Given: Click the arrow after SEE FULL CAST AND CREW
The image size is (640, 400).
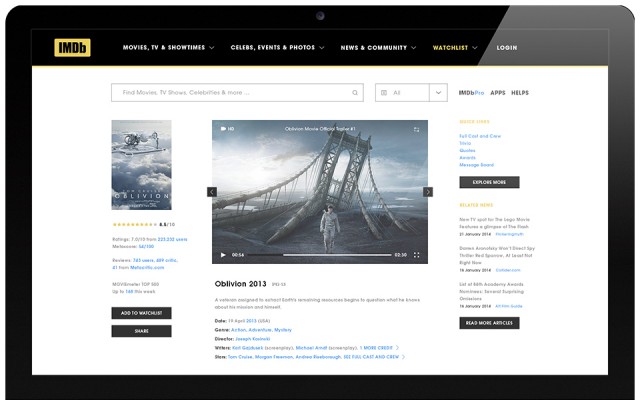Looking at the screenshot, I should 403,357.
